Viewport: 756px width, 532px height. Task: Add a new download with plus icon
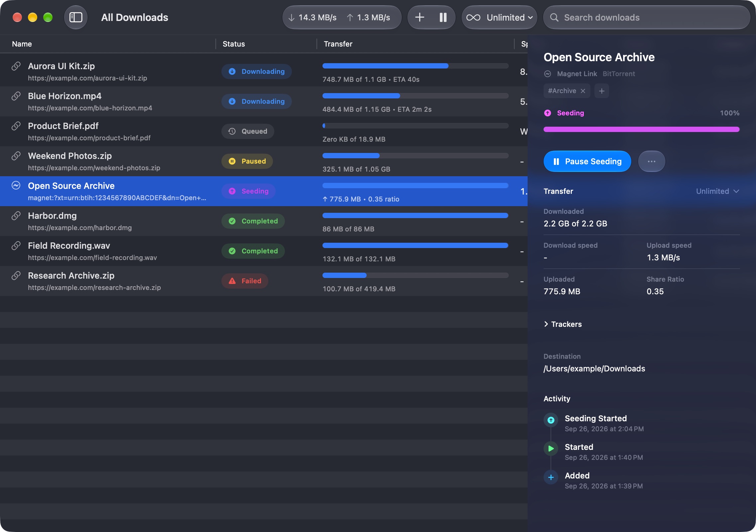[x=420, y=17]
